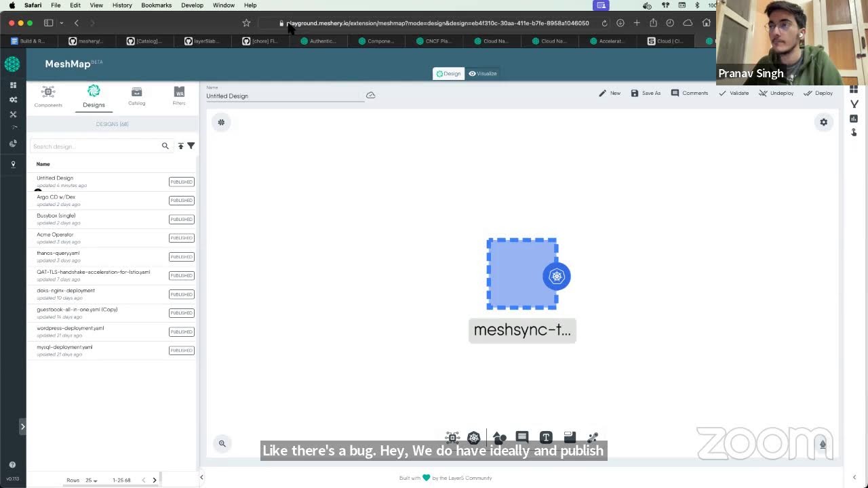Viewport: 868px width, 488px height.
Task: Validate the current design
Action: [x=734, y=93]
